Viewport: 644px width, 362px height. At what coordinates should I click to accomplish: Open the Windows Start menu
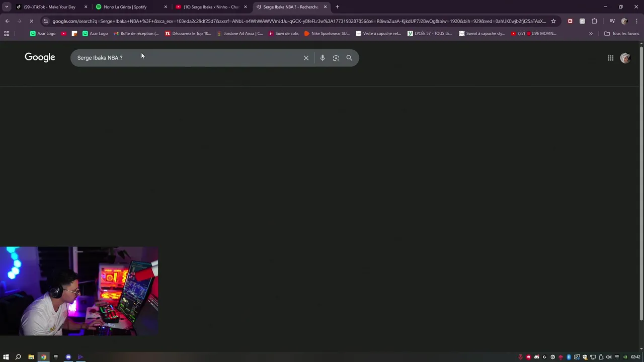pos(6,357)
